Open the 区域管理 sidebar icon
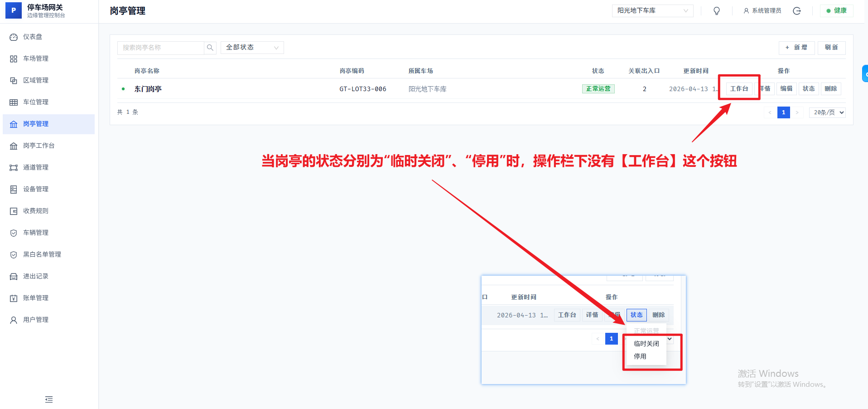Image resolution: width=868 pixels, height=409 pixels. tap(14, 80)
